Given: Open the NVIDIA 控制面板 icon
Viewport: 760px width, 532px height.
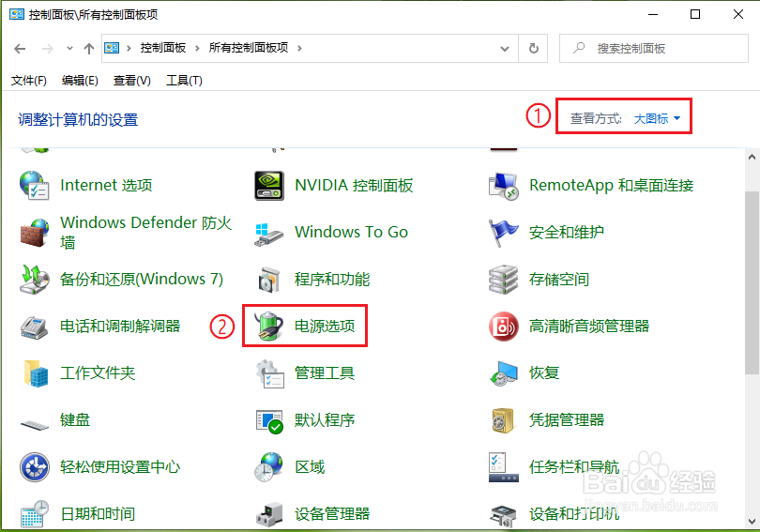Looking at the screenshot, I should [269, 185].
